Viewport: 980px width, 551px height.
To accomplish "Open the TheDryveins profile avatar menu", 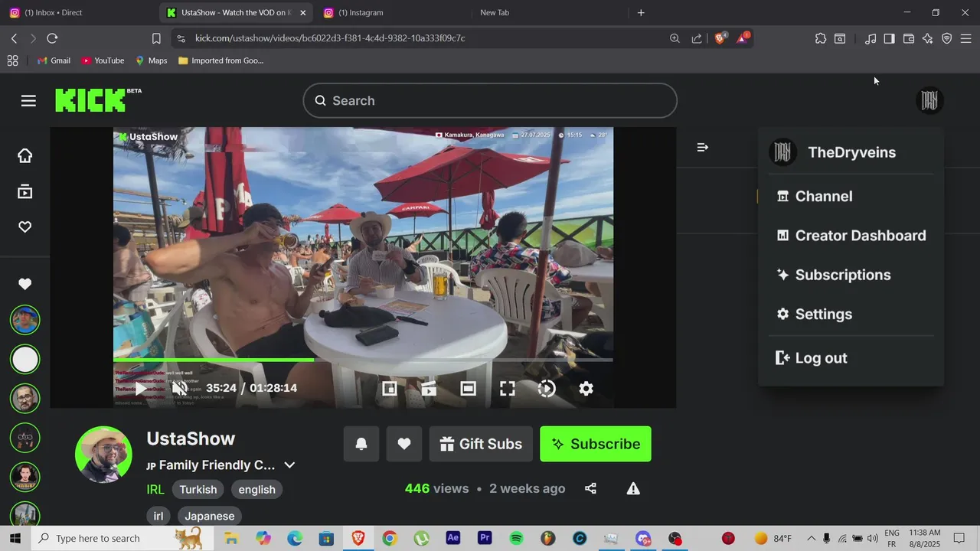I will coord(929,100).
